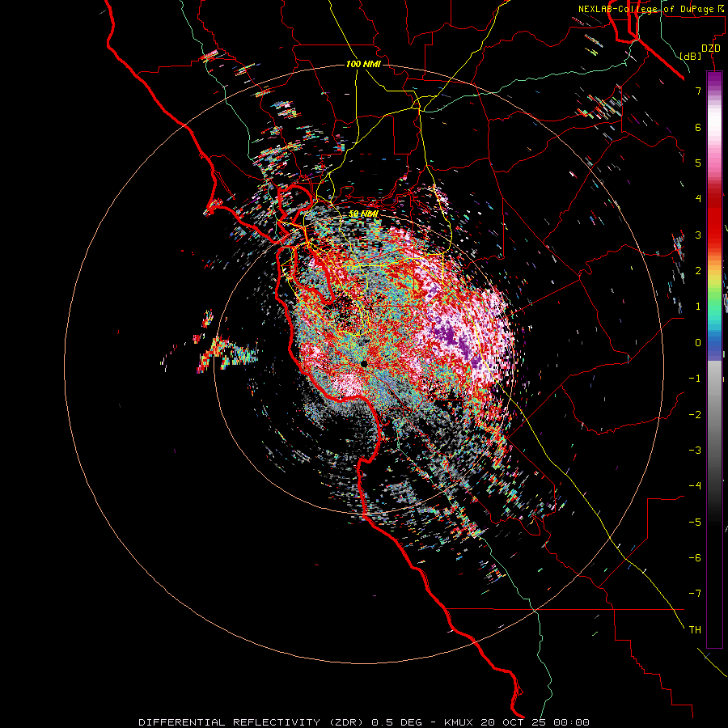
Task: Click the "-2" value on the color scale
Action: point(695,414)
